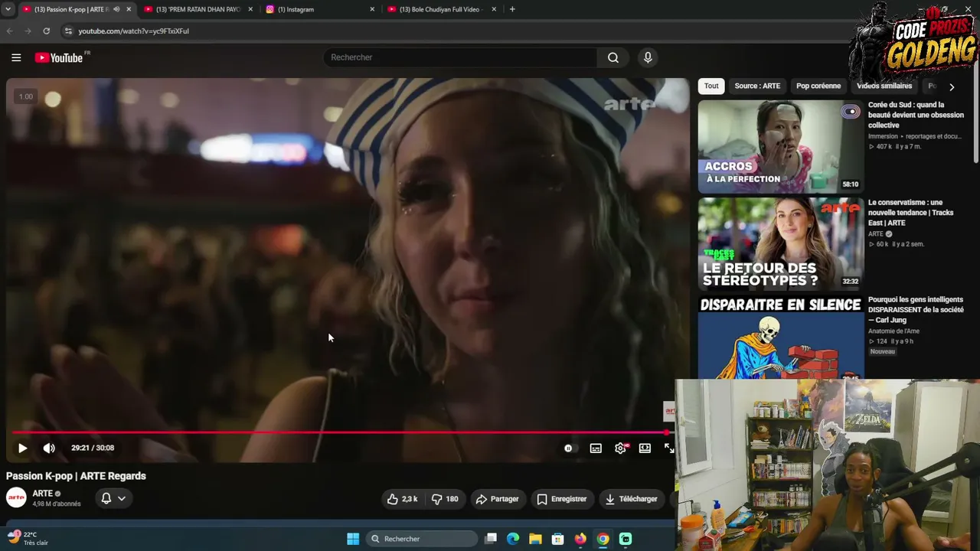Open the player settings gear
This screenshot has width=980, height=551.
(x=621, y=448)
